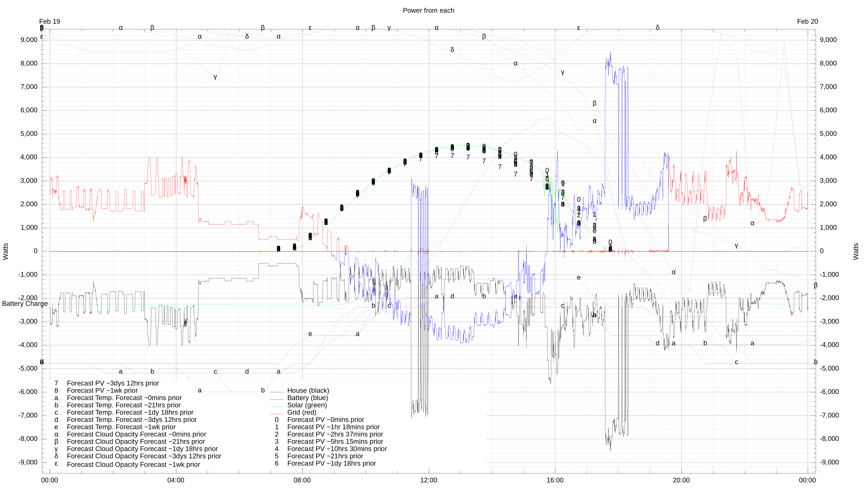The width and height of the screenshot is (868, 488).
Task: Click legend entry 'Forecast PV ~1dy 18hrs prior'
Action: point(332,463)
